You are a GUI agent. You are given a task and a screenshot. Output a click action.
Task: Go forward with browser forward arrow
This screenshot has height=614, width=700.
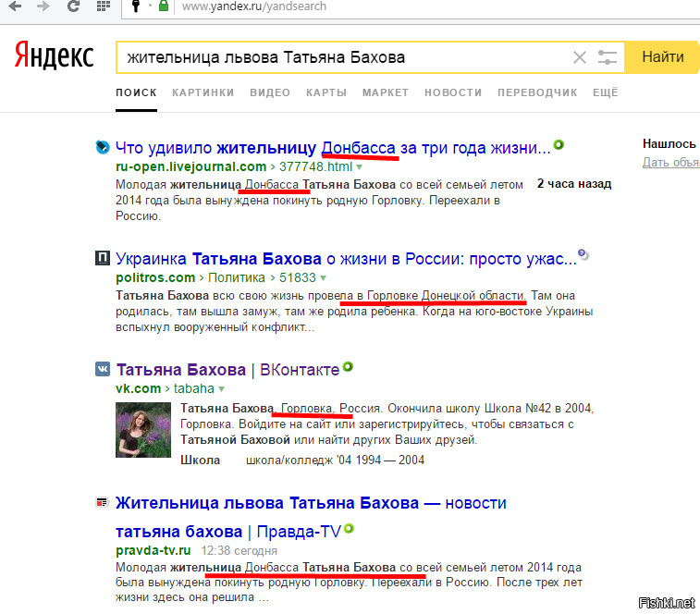pos(43,6)
